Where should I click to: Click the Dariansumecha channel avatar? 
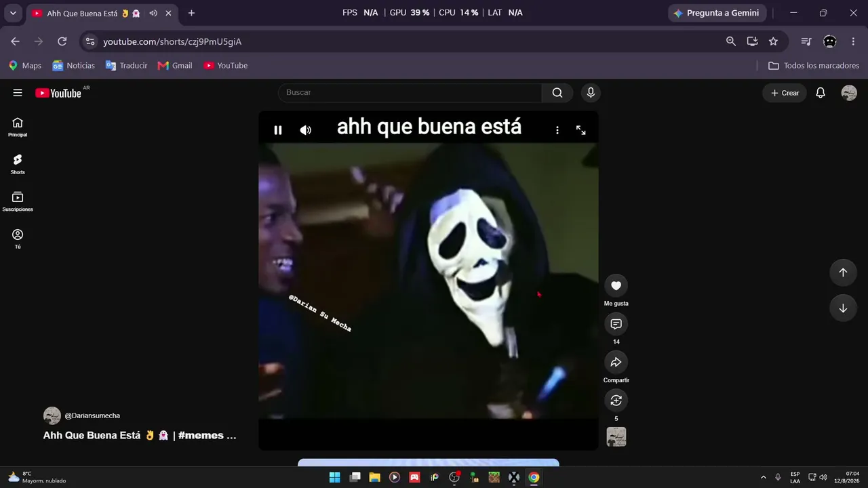(x=52, y=415)
